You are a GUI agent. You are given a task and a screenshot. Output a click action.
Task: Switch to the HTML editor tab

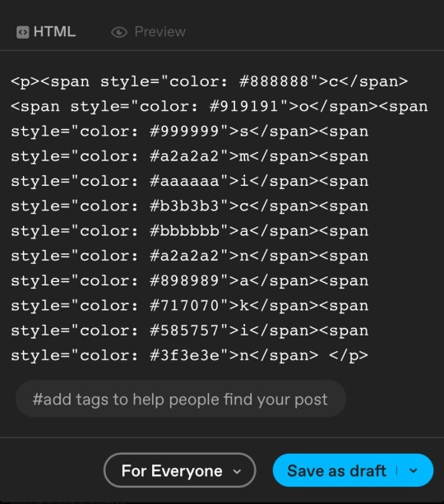tap(46, 32)
